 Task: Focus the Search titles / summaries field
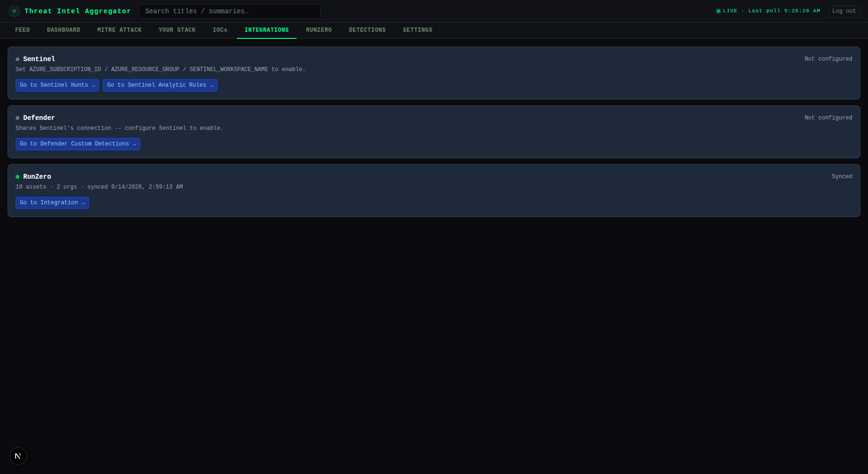point(230,11)
